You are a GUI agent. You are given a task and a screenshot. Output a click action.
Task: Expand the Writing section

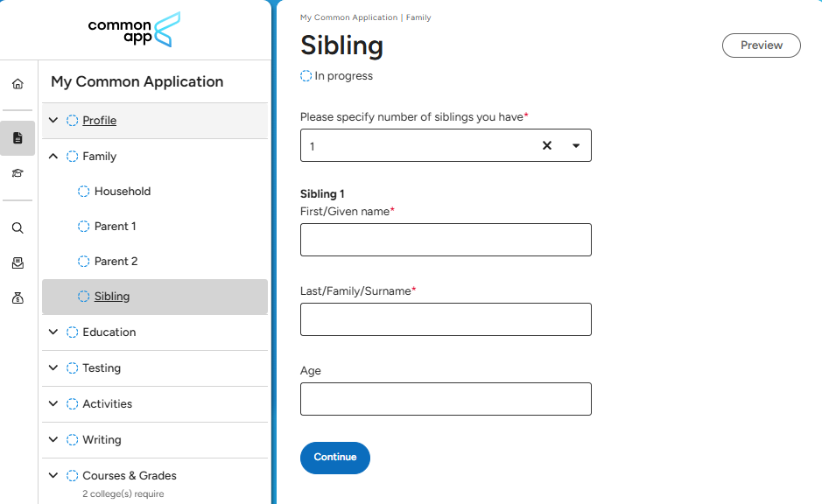coord(53,439)
